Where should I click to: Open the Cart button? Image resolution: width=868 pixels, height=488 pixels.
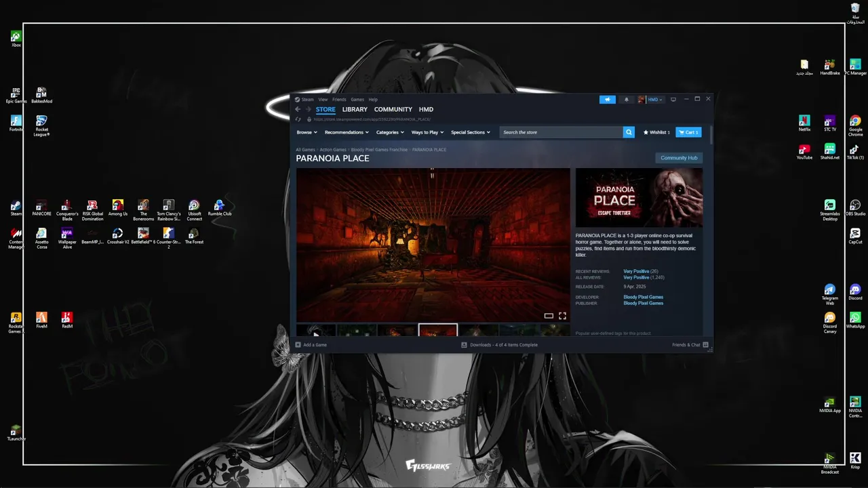[x=688, y=132]
